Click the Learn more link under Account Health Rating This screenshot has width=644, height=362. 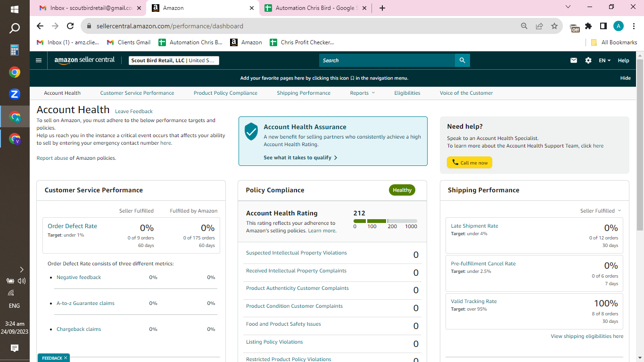click(x=322, y=230)
